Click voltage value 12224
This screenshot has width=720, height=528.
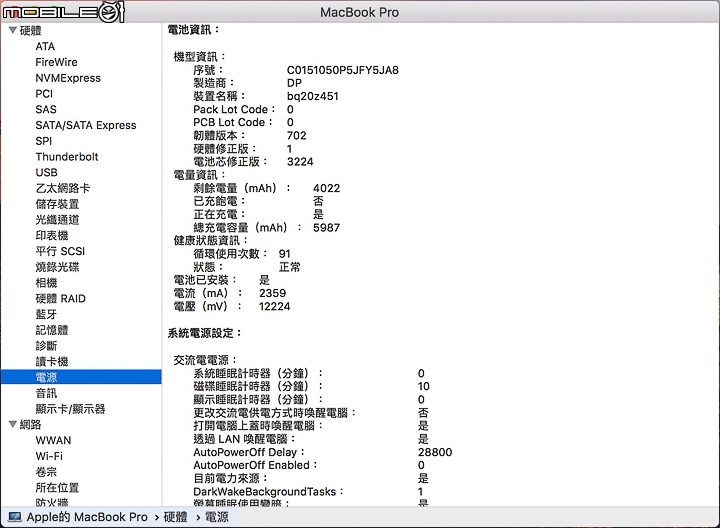[275, 306]
